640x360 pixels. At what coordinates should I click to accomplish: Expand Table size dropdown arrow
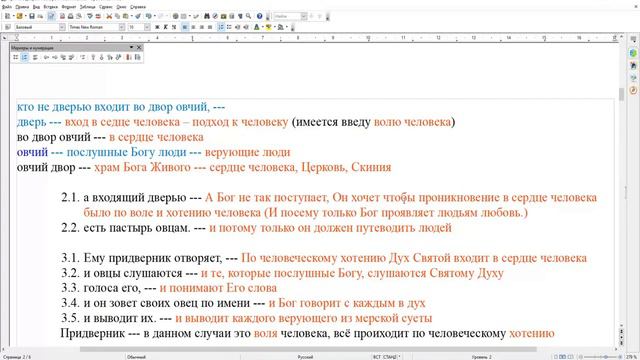pyautogui.click(x=190, y=16)
